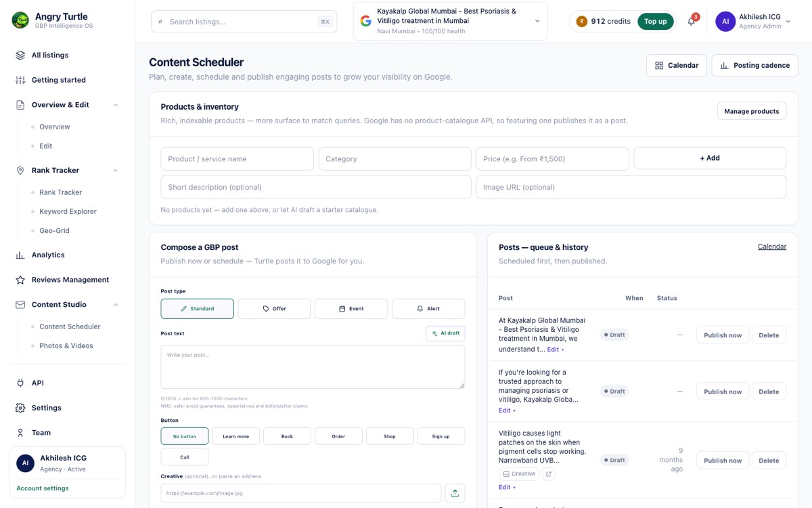Publish now the Kayakalp Global Mumbai post

coord(723,335)
